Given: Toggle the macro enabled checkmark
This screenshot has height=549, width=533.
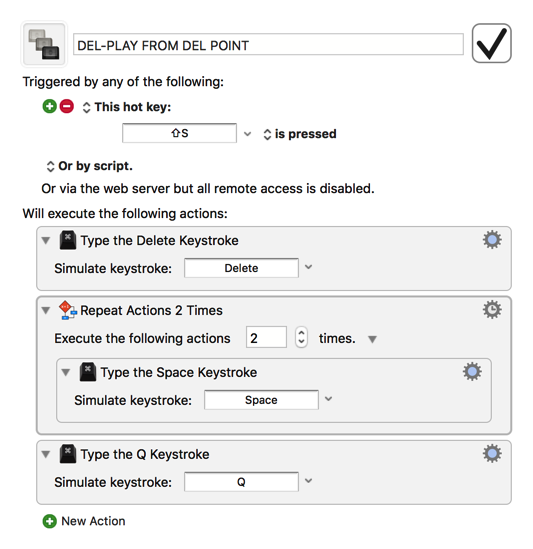Looking at the screenshot, I should pos(491,43).
